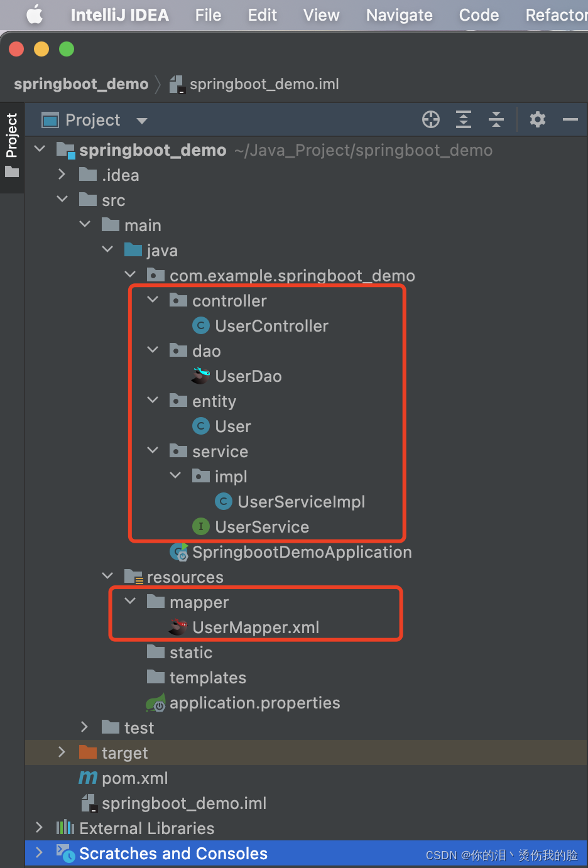Image resolution: width=588 pixels, height=868 pixels.
Task: Collapse the dao package
Action: [x=153, y=350]
